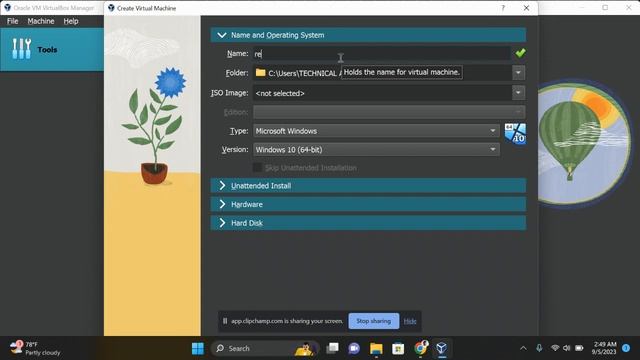
Task: Close the Create Virtual Machine dialog
Action: pos(527,8)
